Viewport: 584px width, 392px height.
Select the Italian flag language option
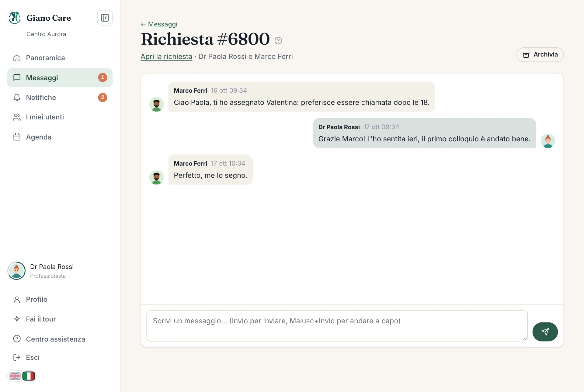click(x=29, y=376)
